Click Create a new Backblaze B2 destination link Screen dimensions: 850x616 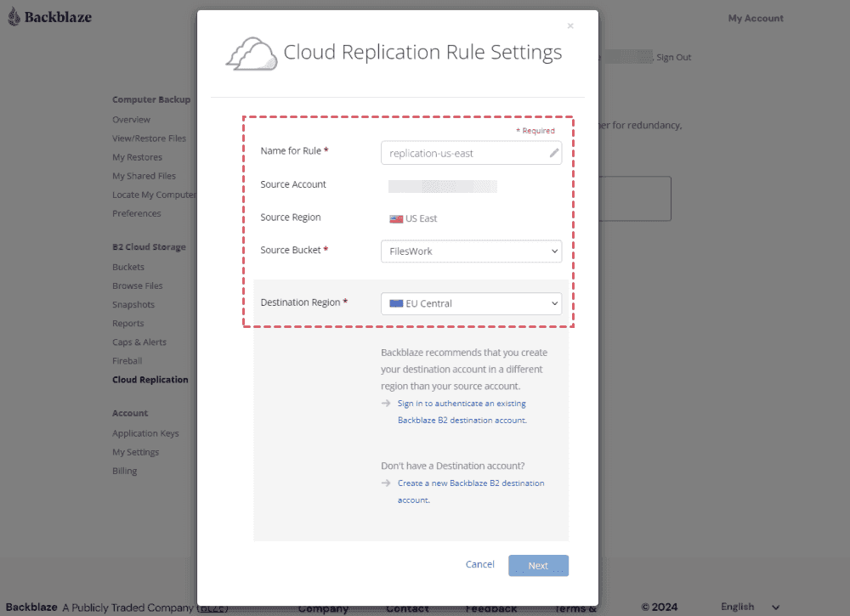pyautogui.click(x=471, y=491)
